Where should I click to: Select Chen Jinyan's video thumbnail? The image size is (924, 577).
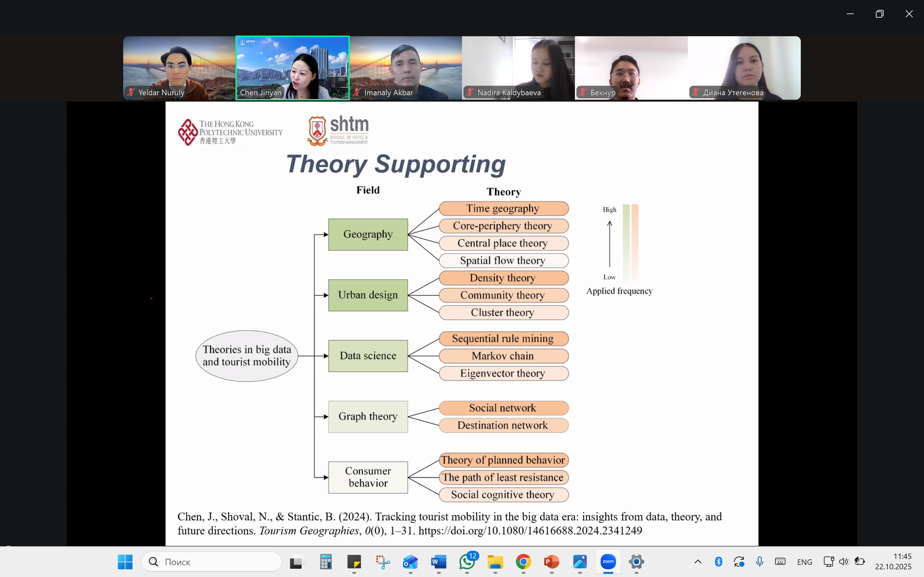tap(293, 68)
